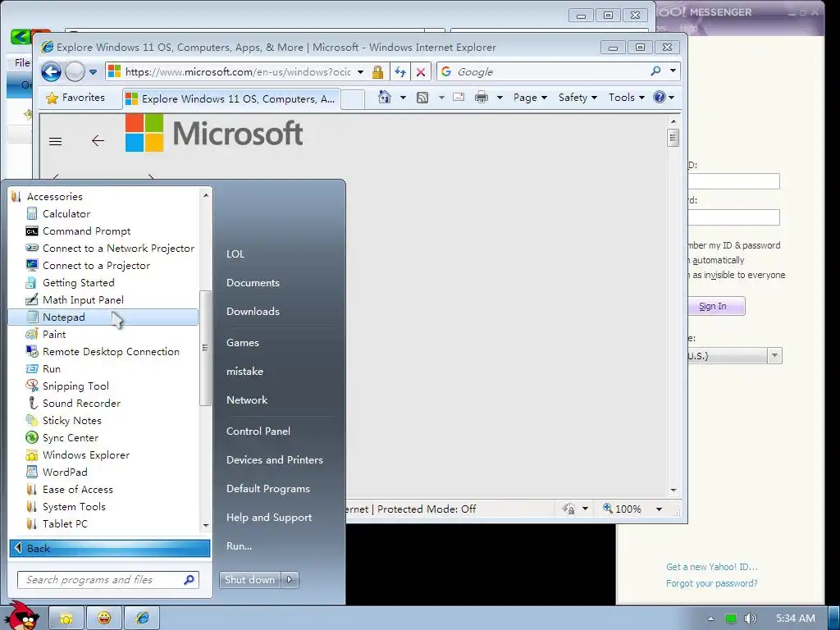
Task: Click Internet Explorer back arrow button
Action: point(52,71)
